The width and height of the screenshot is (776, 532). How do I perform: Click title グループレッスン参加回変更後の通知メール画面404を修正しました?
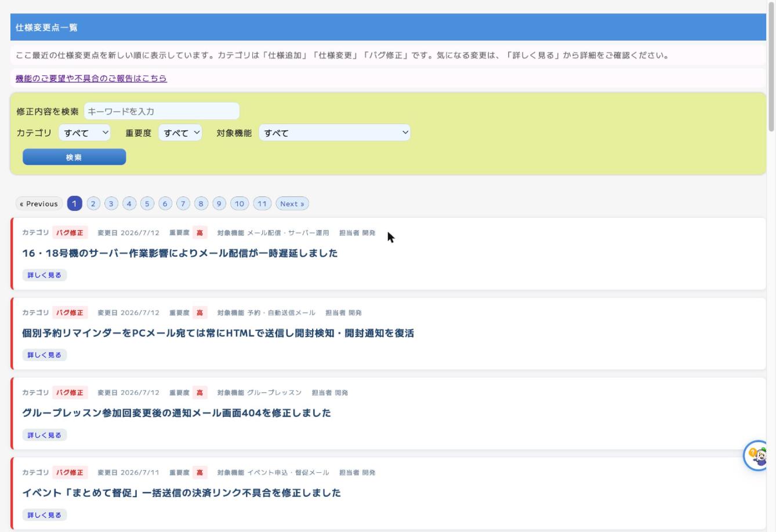pyautogui.click(x=176, y=413)
